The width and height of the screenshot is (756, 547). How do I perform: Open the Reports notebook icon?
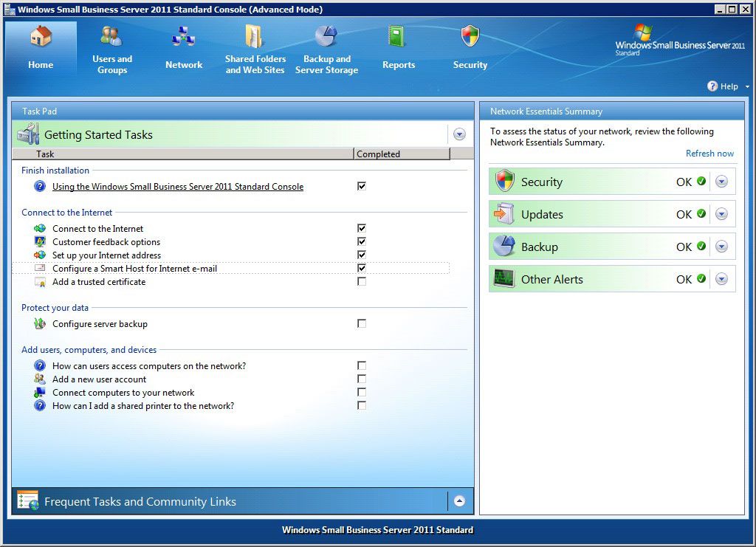[396, 37]
